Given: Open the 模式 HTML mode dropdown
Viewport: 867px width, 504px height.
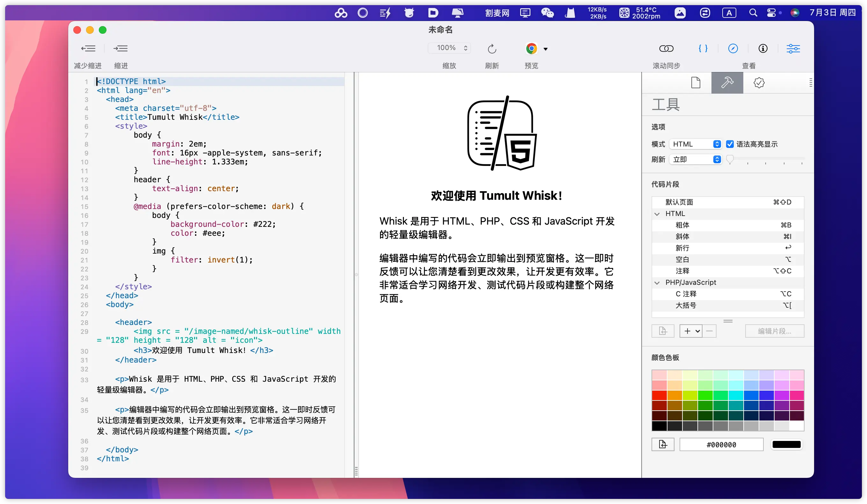Looking at the screenshot, I should (695, 144).
